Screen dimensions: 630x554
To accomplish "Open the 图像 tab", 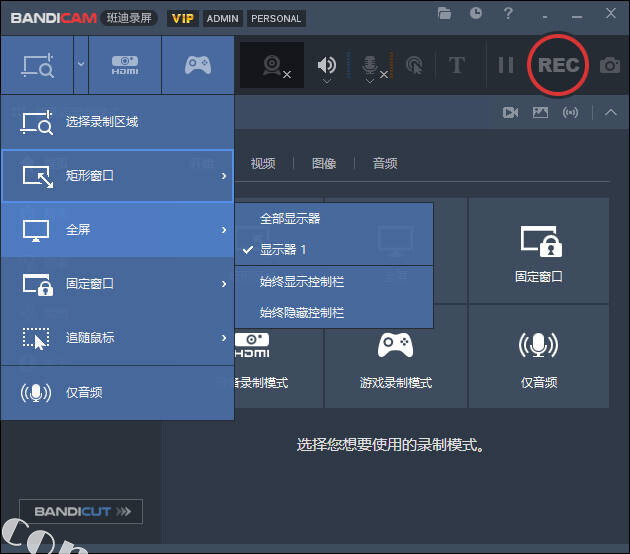I will 324,164.
